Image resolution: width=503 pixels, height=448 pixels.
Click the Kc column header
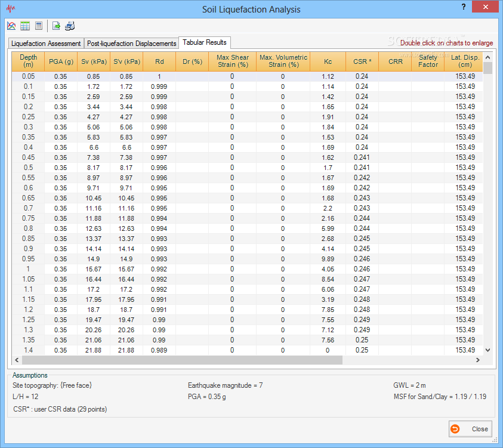pos(328,61)
